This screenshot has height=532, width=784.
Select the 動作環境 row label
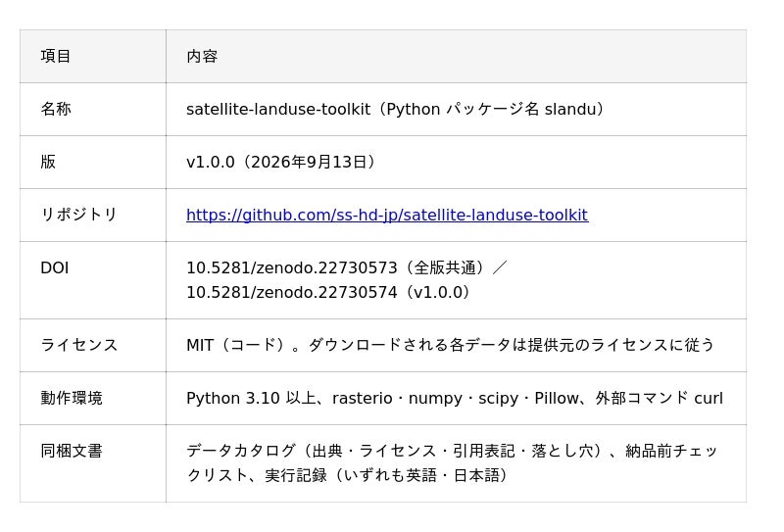click(x=72, y=398)
